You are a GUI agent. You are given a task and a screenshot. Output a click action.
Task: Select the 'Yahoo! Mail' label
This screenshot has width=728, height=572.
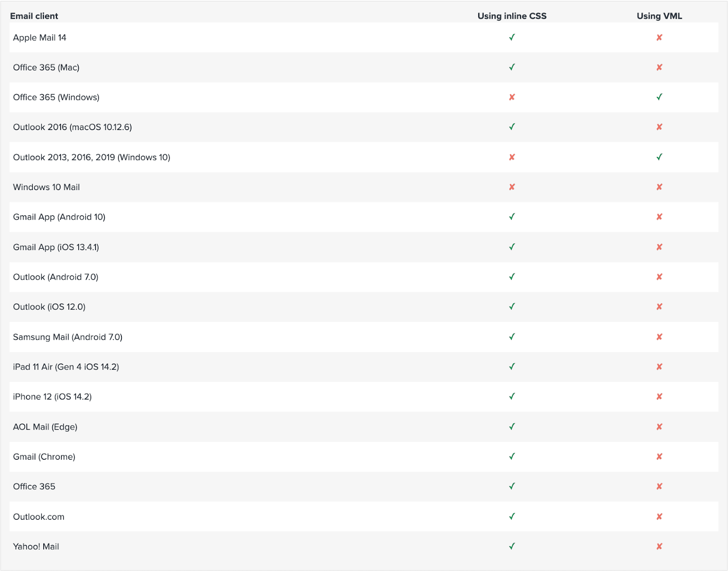click(x=36, y=547)
